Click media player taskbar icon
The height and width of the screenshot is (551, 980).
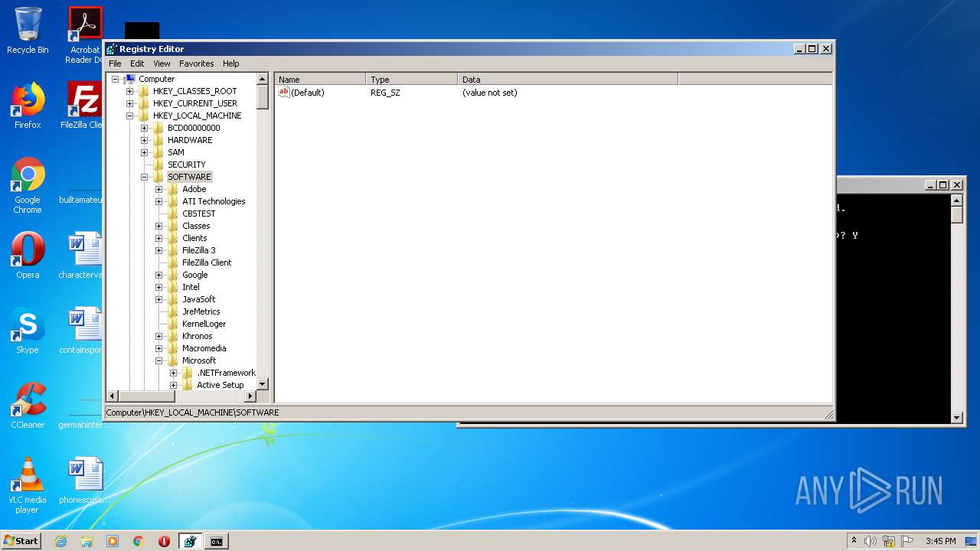113,541
